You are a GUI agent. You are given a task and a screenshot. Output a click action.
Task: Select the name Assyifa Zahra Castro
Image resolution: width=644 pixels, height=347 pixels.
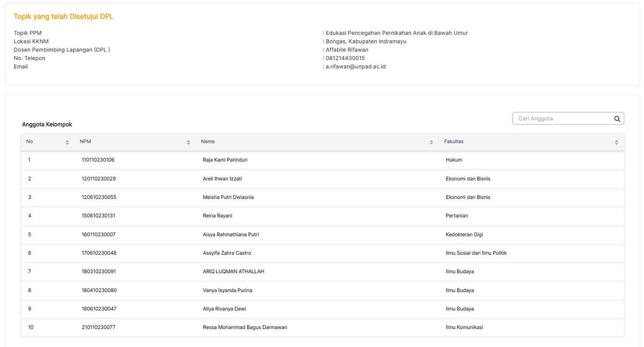[x=226, y=253]
